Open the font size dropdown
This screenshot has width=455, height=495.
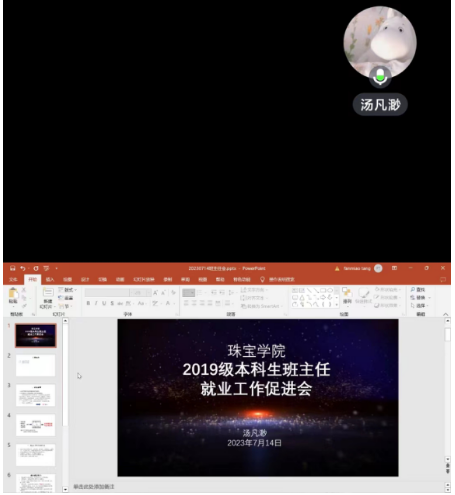pos(148,293)
